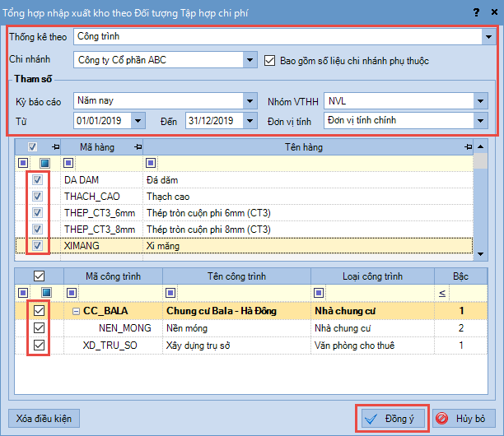Uncheck the THEP_CT3_6mm item checkbox
The height and width of the screenshot is (436, 504).
pos(37,212)
